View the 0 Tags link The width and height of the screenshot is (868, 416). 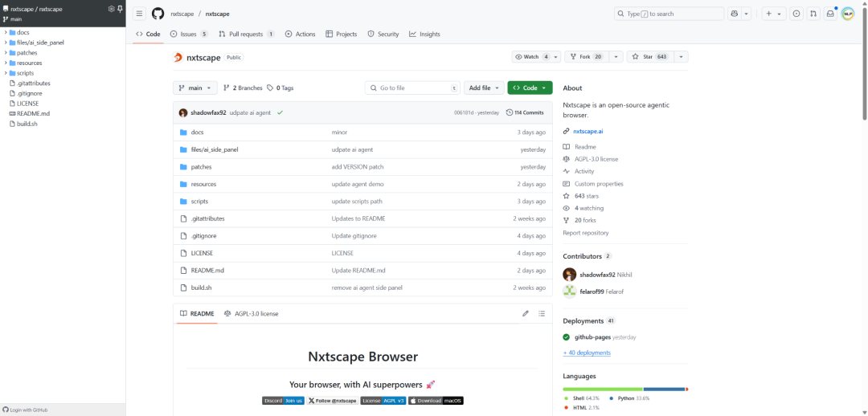pos(280,88)
